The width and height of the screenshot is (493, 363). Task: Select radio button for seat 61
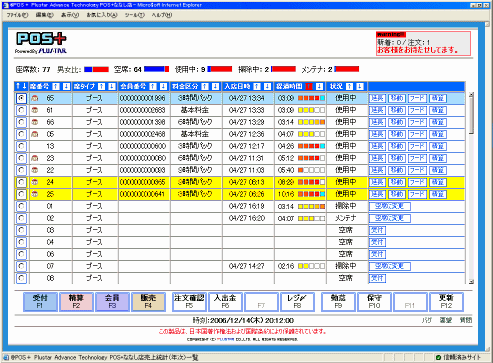(x=21, y=110)
